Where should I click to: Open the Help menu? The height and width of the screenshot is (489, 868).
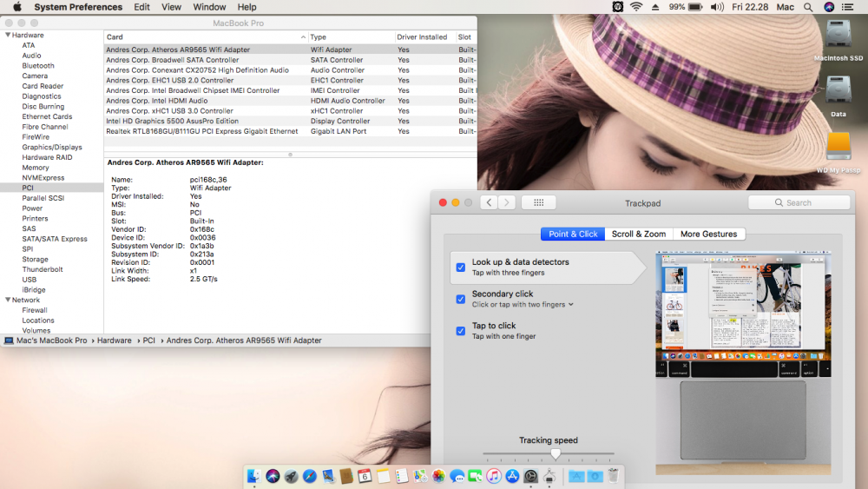click(x=247, y=7)
